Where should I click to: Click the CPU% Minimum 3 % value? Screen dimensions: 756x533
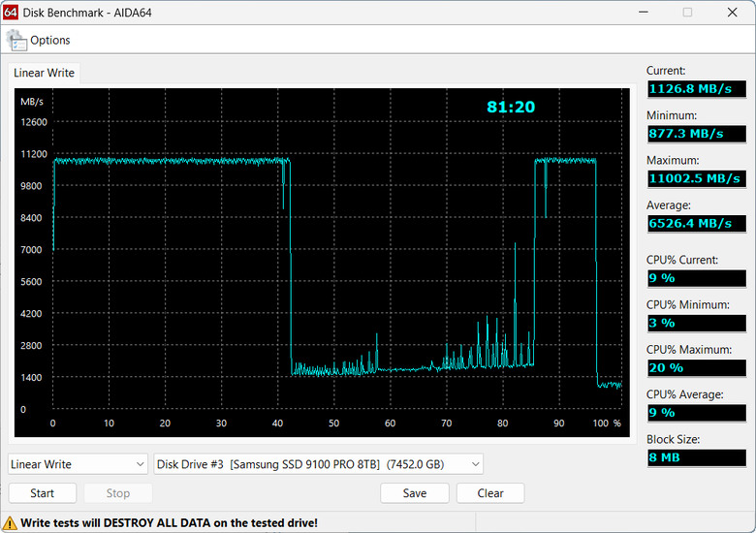pyautogui.click(x=697, y=324)
